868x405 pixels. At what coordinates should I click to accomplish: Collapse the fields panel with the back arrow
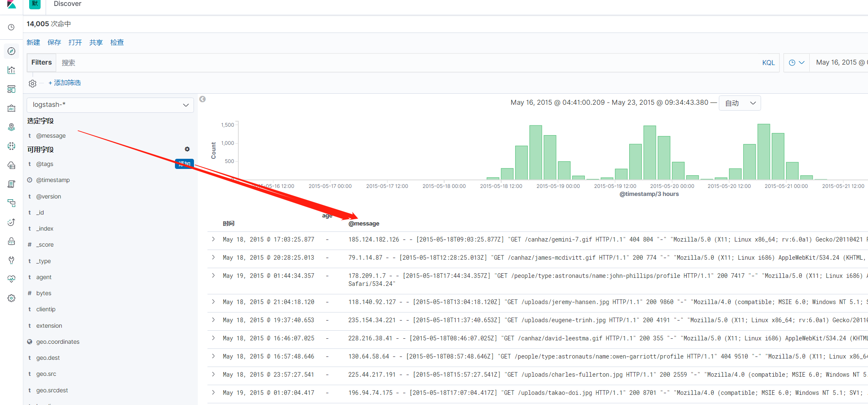[x=202, y=99]
